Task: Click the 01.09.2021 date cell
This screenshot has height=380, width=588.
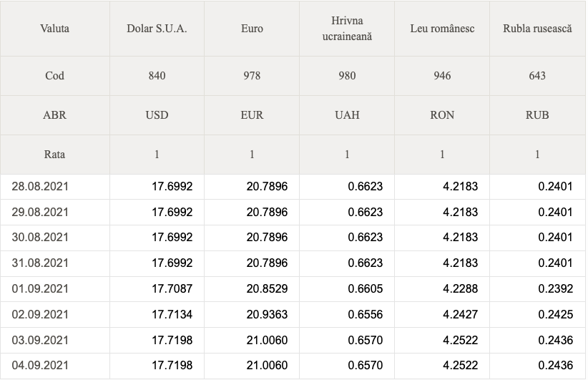Action: [55, 289]
